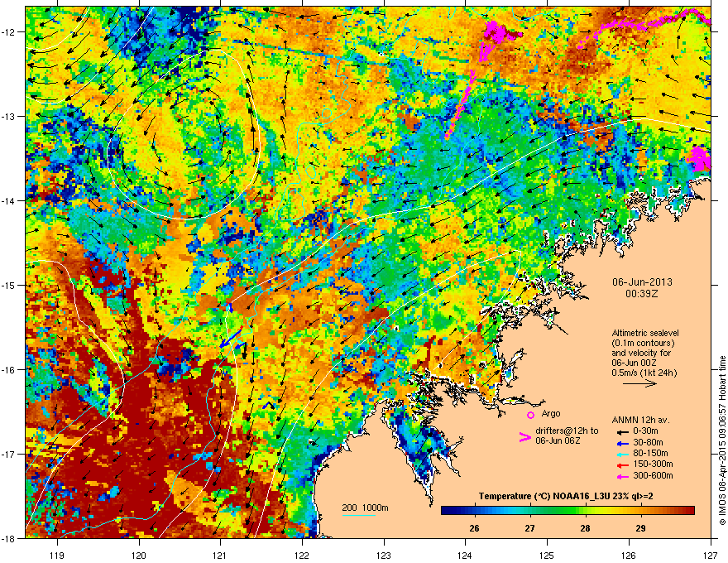The width and height of the screenshot is (728, 563).
Task: Click longitude axis label 125
Action: pos(547,555)
